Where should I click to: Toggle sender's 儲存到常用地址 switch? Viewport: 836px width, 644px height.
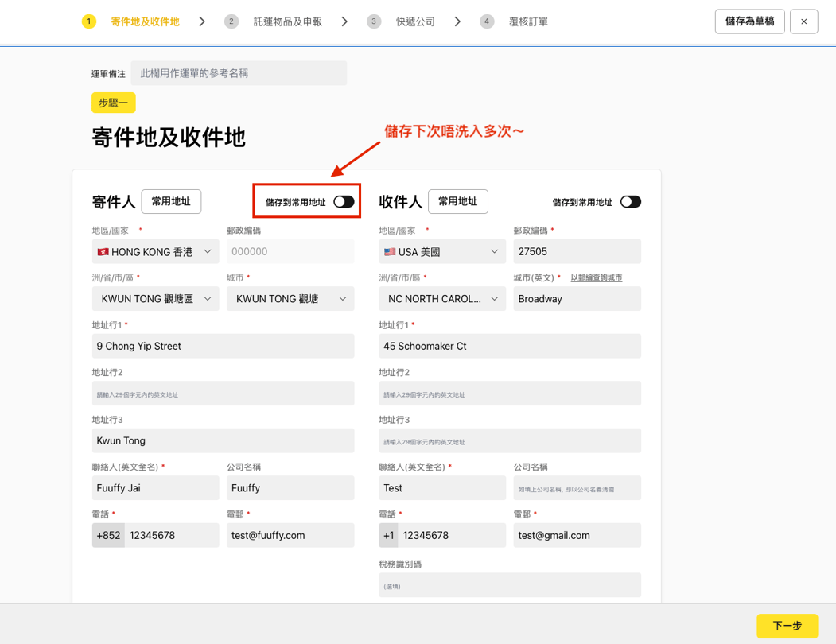point(344,202)
